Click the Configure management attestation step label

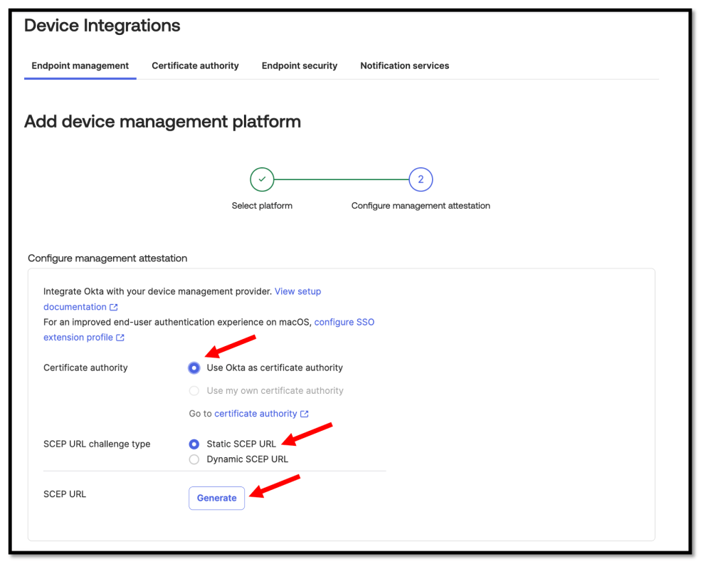coord(421,206)
